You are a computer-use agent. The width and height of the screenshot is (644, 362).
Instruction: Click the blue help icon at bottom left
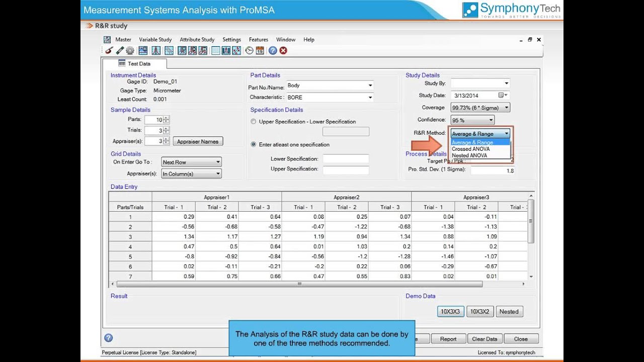point(108,338)
